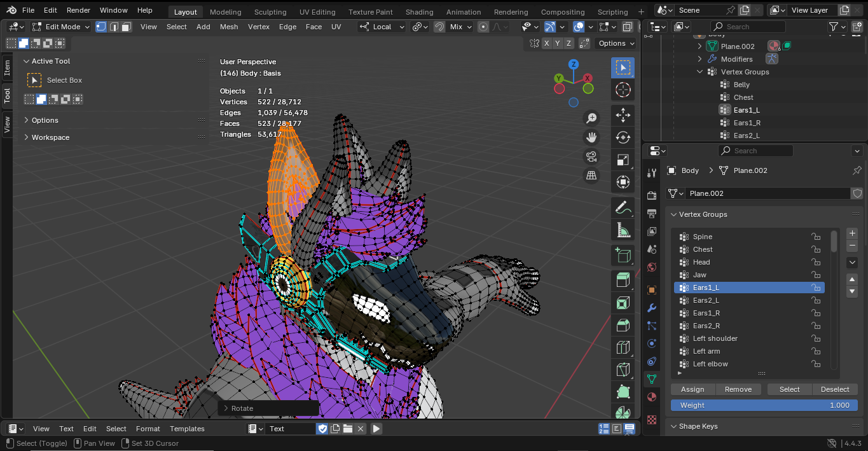Select the Poly Build tool
The image size is (868, 451).
pyautogui.click(x=623, y=392)
